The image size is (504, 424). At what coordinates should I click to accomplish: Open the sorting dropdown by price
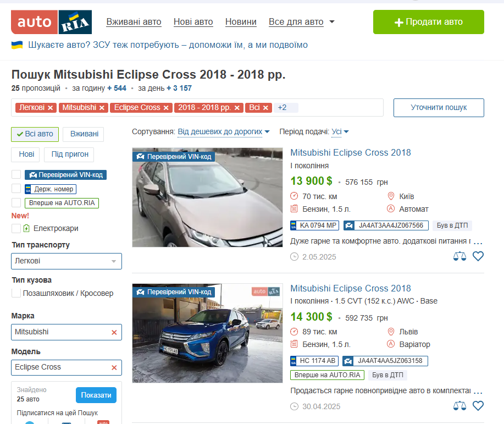224,132
